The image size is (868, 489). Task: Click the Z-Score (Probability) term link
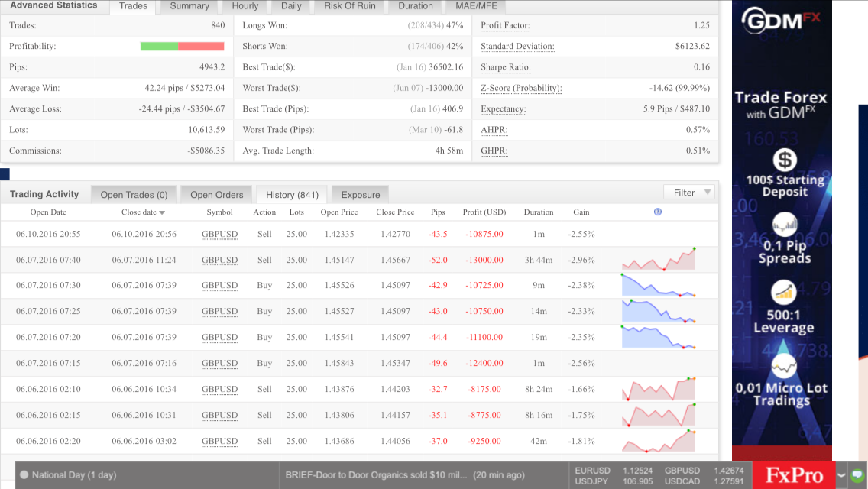point(521,88)
